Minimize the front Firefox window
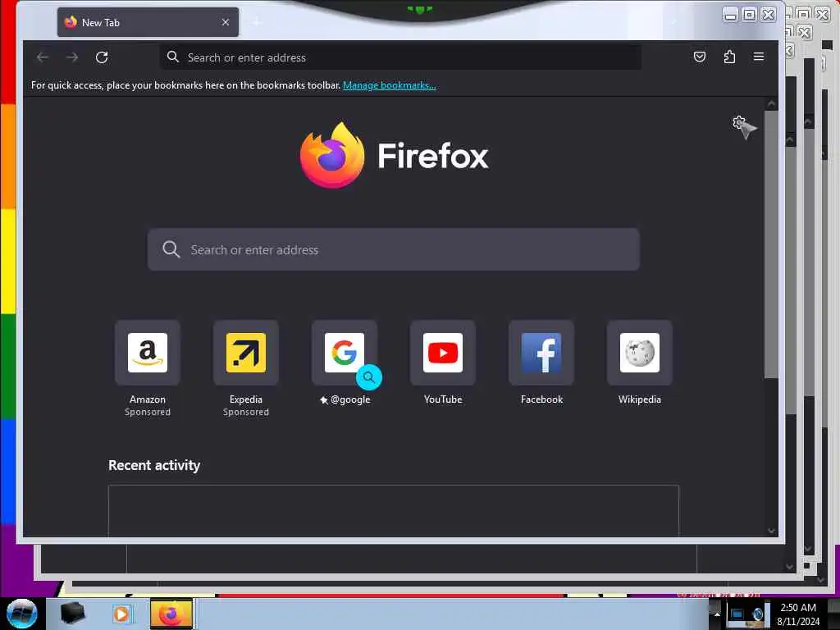This screenshot has height=630, width=840. 730,15
